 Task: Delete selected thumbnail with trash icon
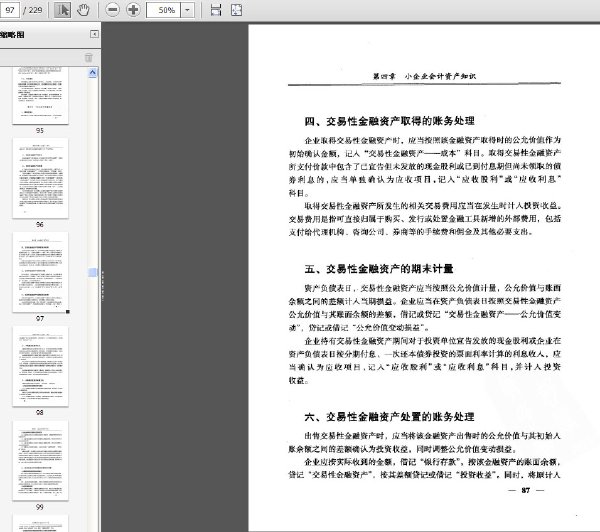(88, 57)
